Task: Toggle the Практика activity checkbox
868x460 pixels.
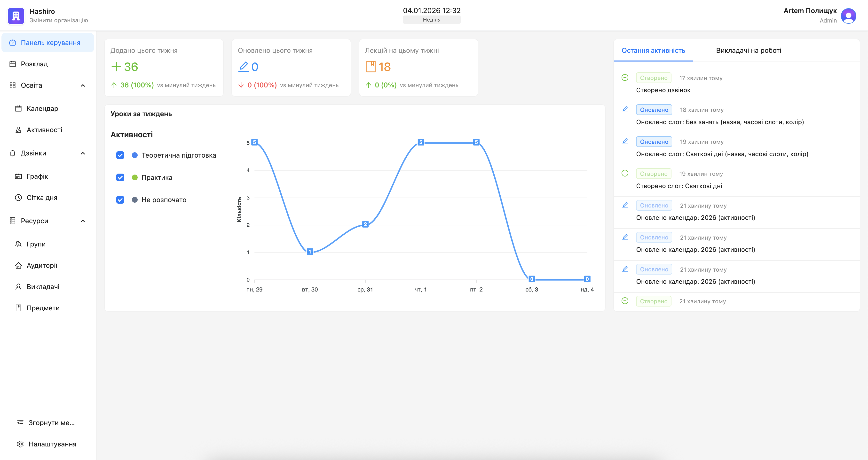Action: point(120,177)
